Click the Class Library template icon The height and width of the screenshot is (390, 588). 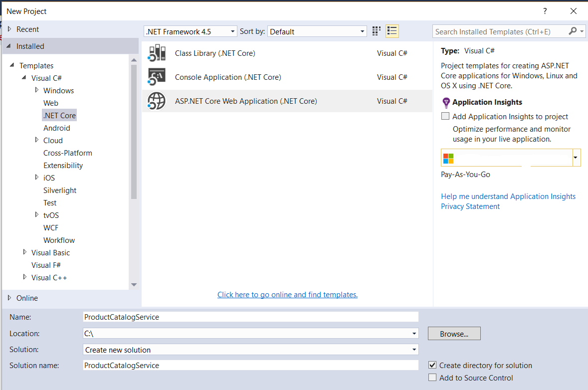click(x=157, y=53)
